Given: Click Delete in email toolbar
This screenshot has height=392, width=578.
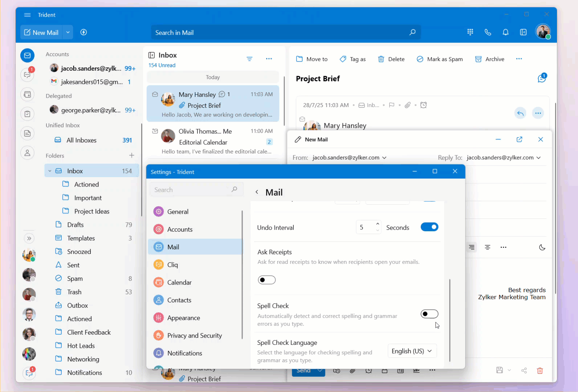Looking at the screenshot, I should (x=391, y=59).
